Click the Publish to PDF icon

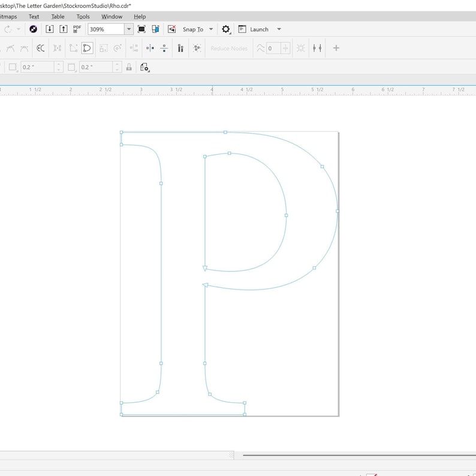[77, 29]
